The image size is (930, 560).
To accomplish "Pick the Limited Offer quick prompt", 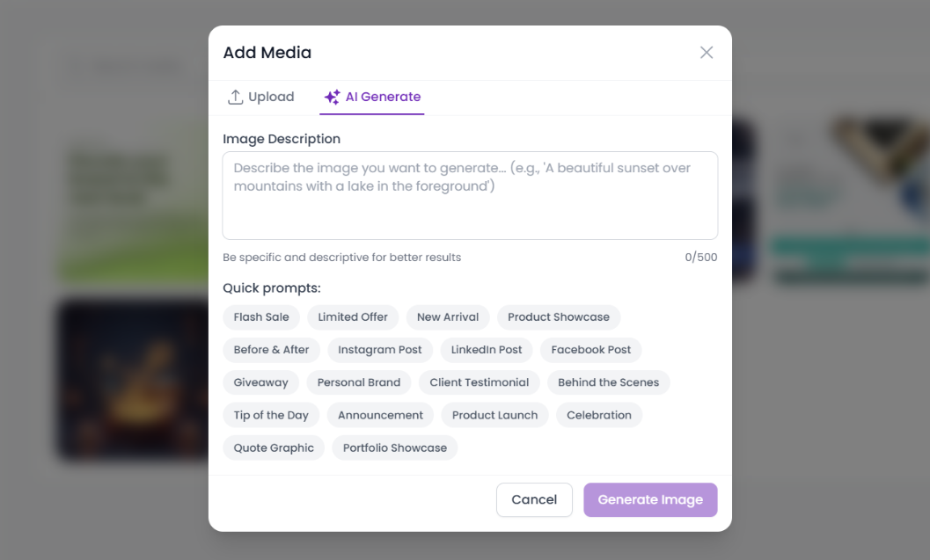I will [353, 317].
